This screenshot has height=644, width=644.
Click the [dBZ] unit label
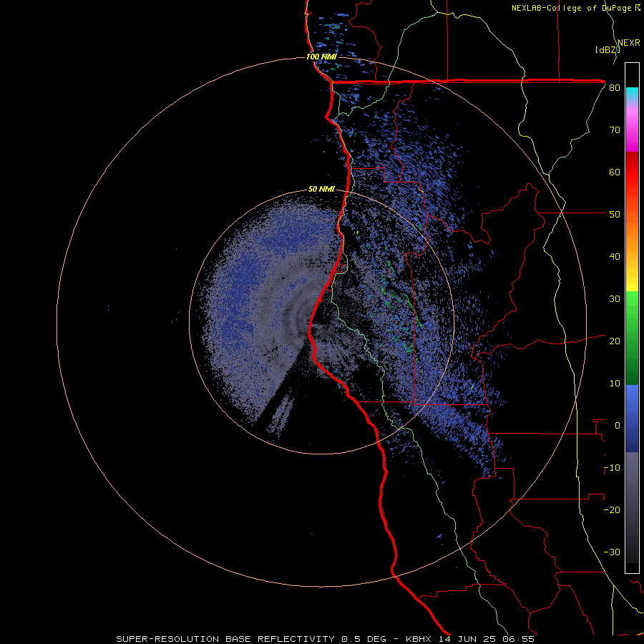[x=608, y=49]
